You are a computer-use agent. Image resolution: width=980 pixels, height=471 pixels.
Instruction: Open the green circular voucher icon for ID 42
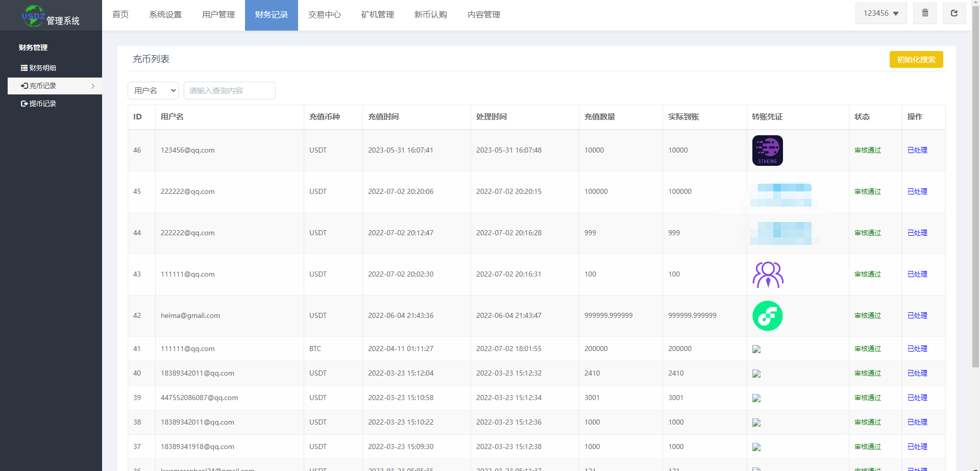767,316
